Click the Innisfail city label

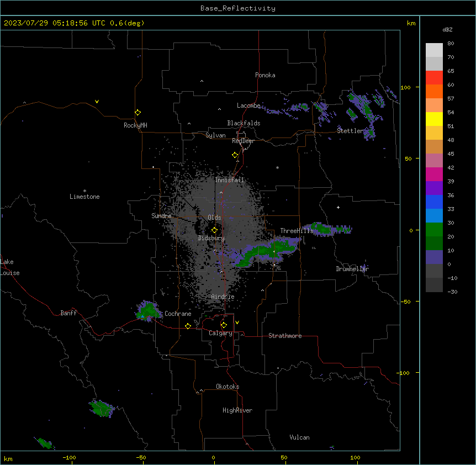(229, 180)
